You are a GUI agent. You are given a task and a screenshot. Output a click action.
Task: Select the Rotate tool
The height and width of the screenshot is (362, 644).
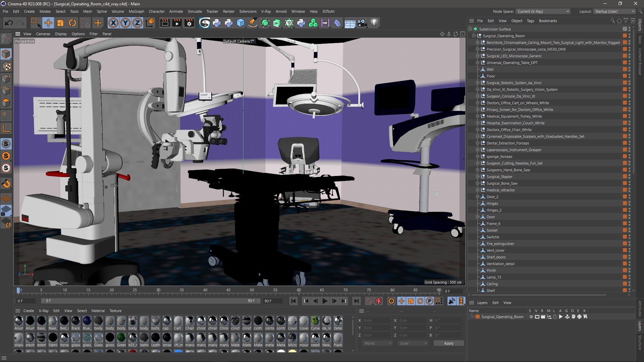coord(72,23)
